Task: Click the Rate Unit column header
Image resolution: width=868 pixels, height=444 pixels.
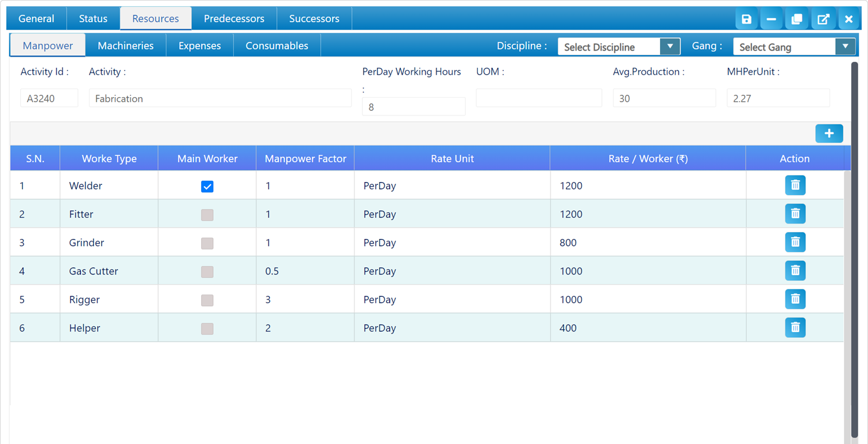Action: (x=452, y=159)
